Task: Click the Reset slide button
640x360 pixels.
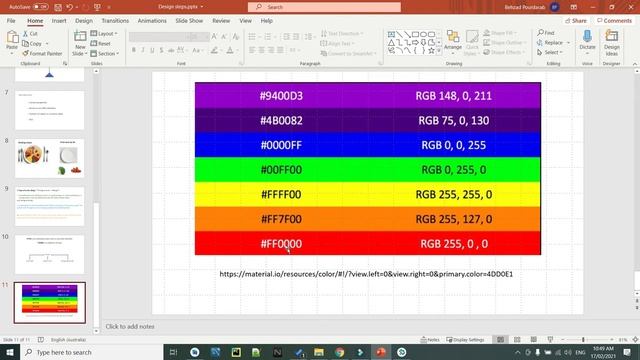Action: [x=101, y=43]
